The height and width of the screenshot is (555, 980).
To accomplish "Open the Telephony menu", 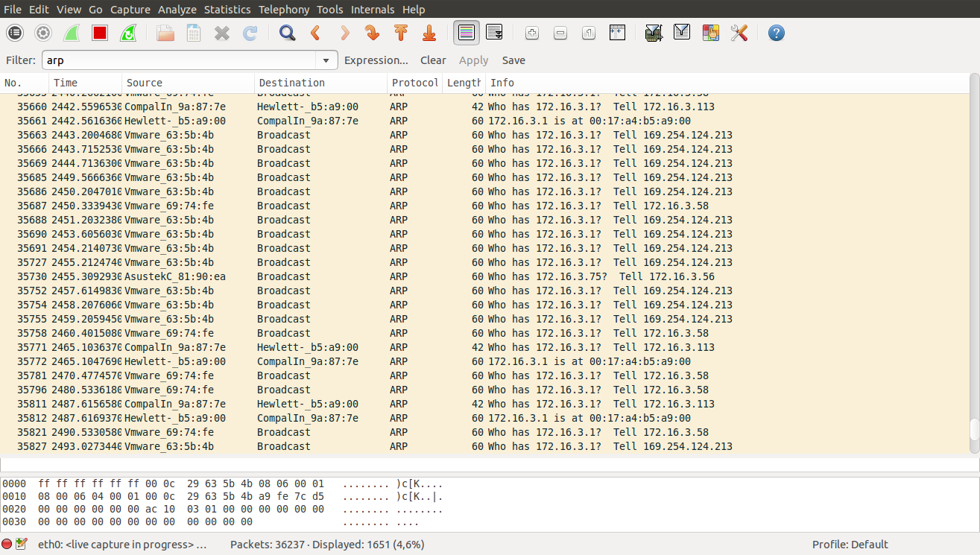I will [283, 10].
